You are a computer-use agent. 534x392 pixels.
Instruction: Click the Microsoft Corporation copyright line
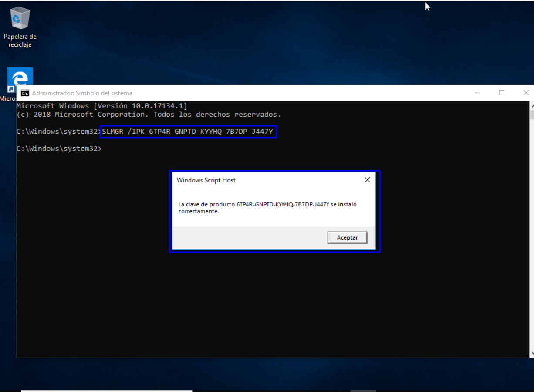point(149,115)
